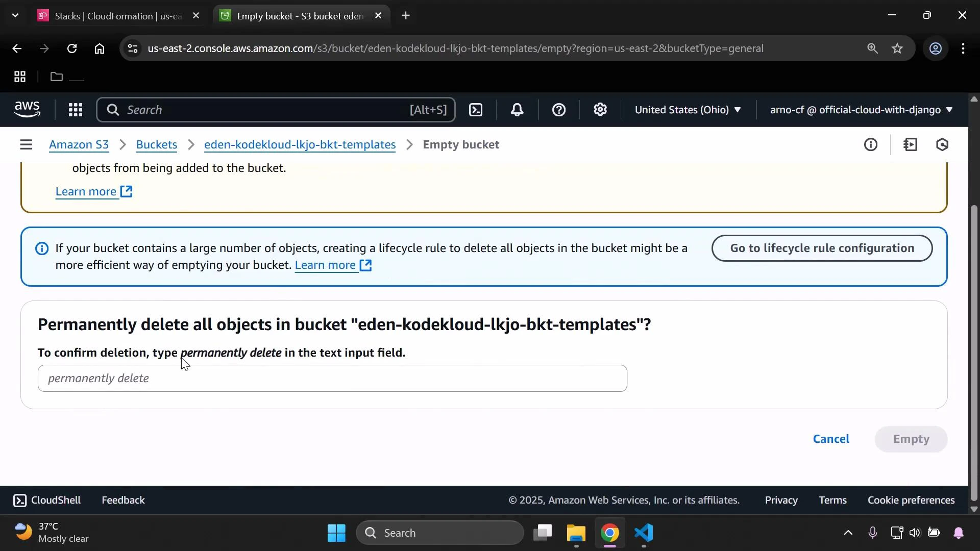Expand the arno-cf account menu
This screenshot has height=551, width=980.
pyautogui.click(x=861, y=110)
